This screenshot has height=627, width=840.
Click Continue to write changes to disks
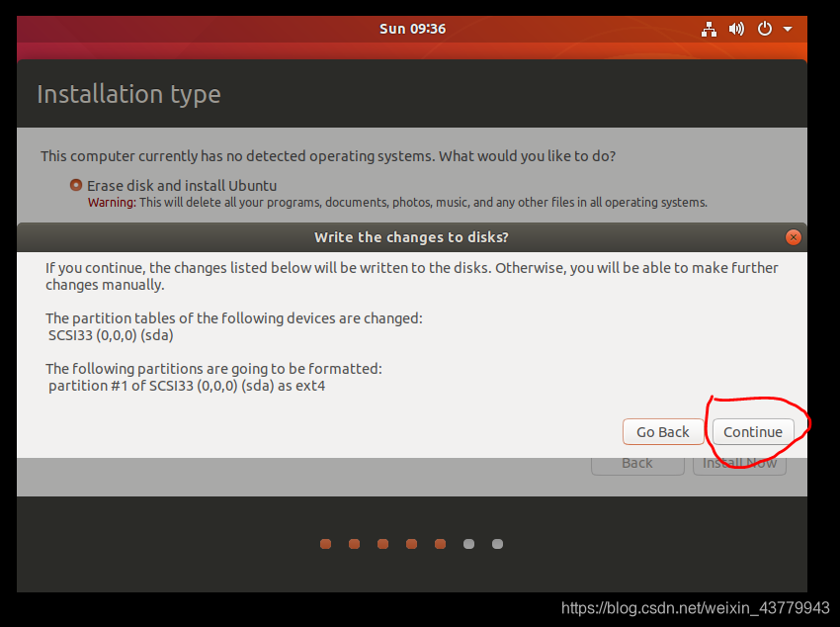[753, 432]
